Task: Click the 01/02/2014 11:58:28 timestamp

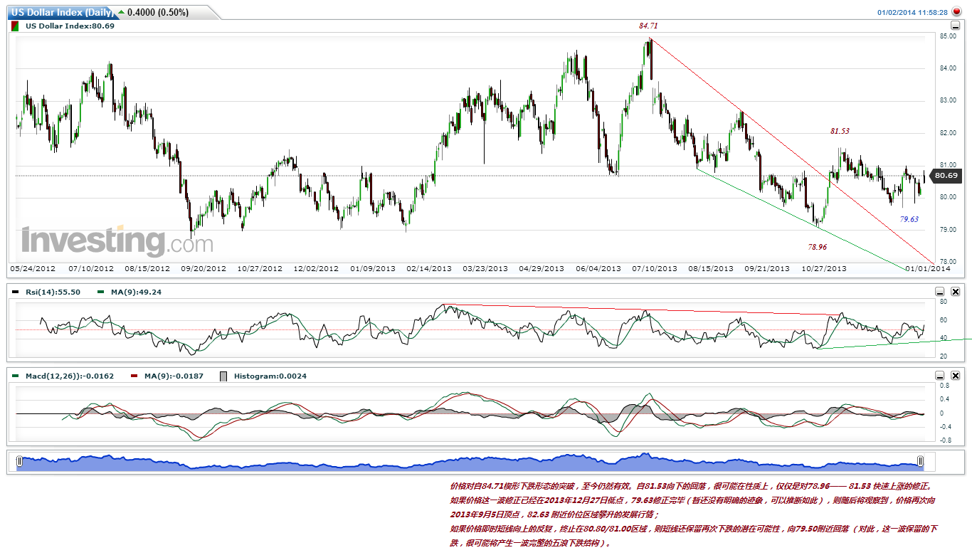Action: point(912,12)
